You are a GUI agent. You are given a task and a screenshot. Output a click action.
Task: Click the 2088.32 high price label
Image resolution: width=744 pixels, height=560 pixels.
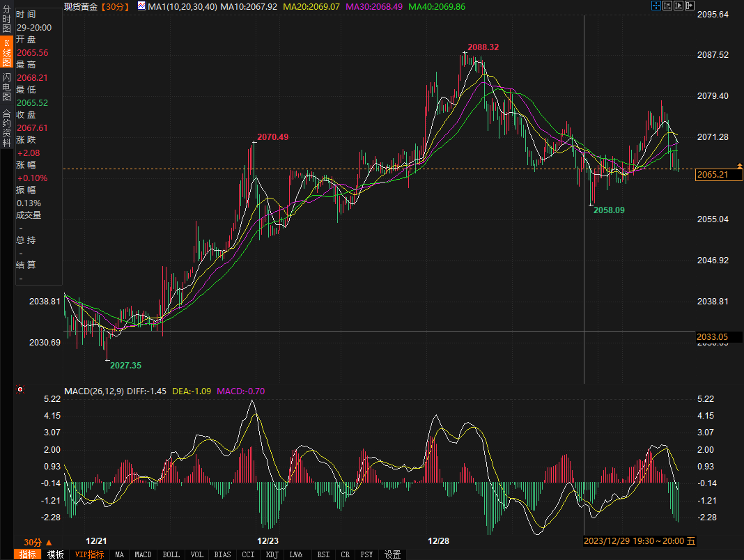[x=483, y=47]
